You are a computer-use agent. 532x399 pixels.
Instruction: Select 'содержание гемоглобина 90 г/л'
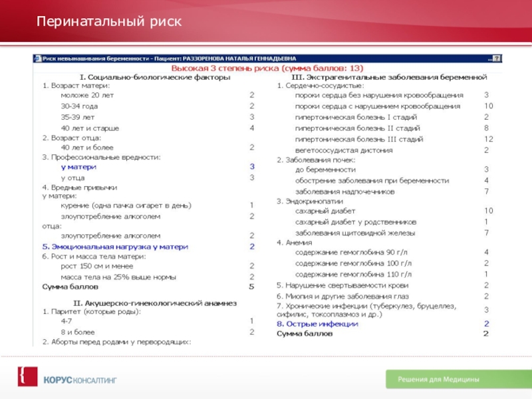click(x=351, y=253)
